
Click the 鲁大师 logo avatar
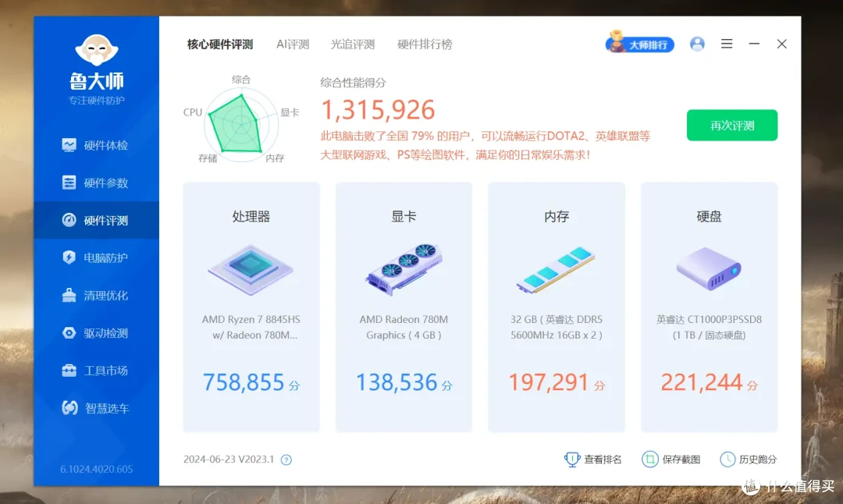click(x=96, y=51)
